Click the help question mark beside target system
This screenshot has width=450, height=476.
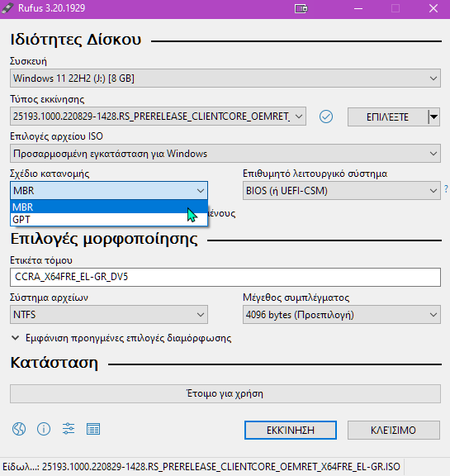tap(446, 188)
